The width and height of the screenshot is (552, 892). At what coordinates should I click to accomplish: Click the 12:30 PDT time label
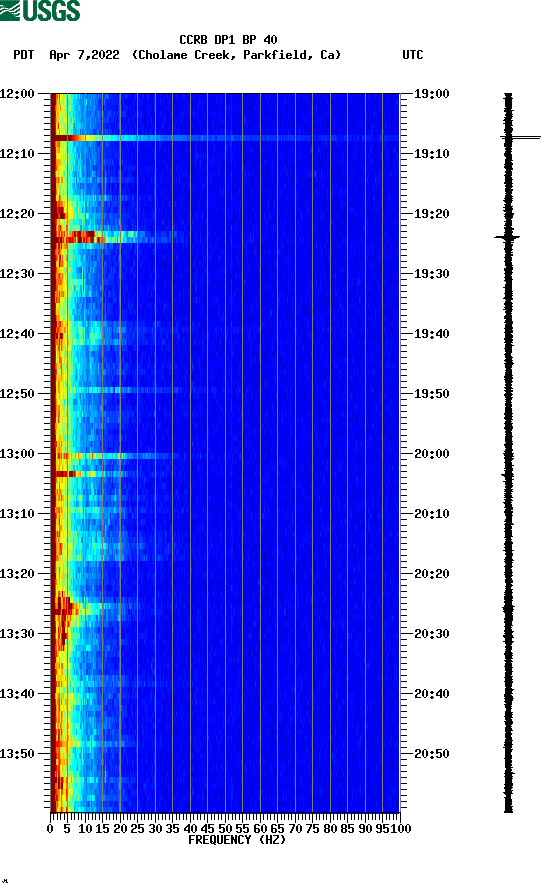click(18, 274)
